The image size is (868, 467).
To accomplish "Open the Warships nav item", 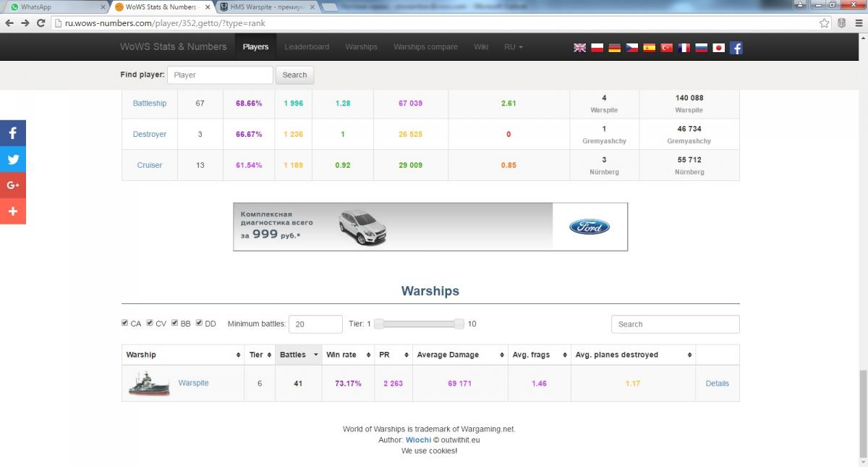I will 361,46.
